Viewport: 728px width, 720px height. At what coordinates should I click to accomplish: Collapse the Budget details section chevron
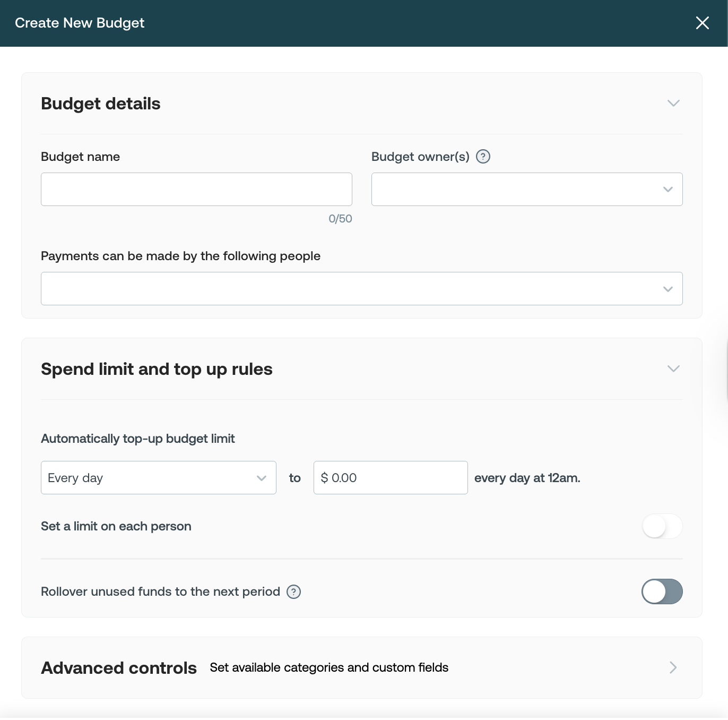673,103
